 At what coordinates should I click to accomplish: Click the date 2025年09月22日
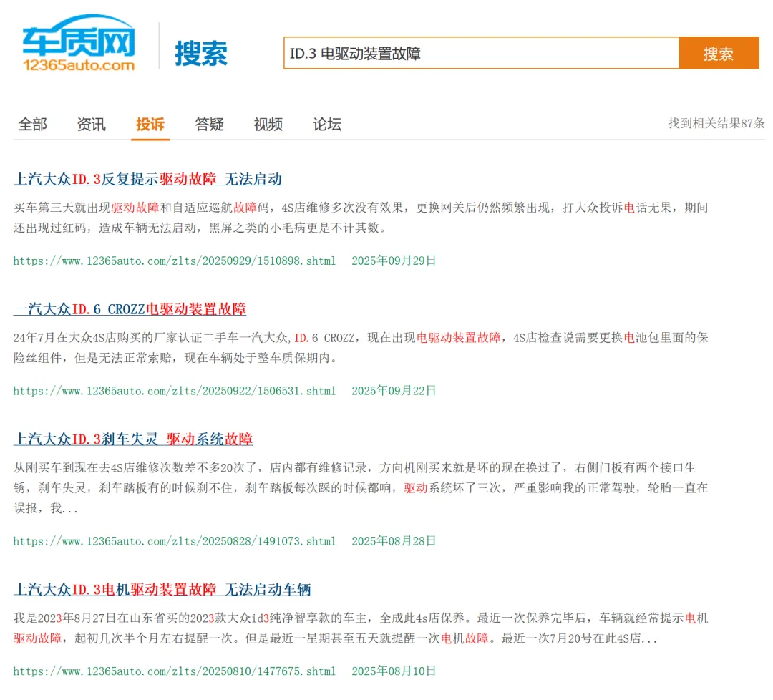pyautogui.click(x=394, y=391)
